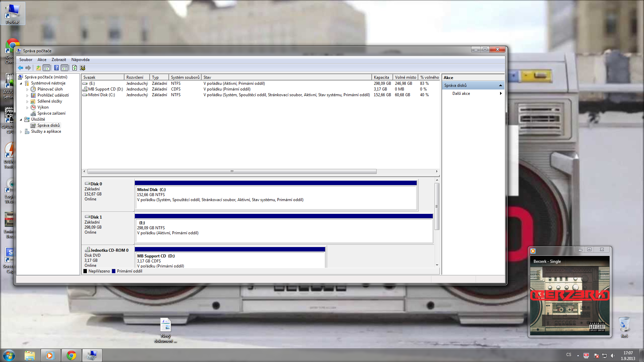Viewport: 644px width, 362px height.
Task: Click the Berzerk album art in player
Action: (570, 296)
